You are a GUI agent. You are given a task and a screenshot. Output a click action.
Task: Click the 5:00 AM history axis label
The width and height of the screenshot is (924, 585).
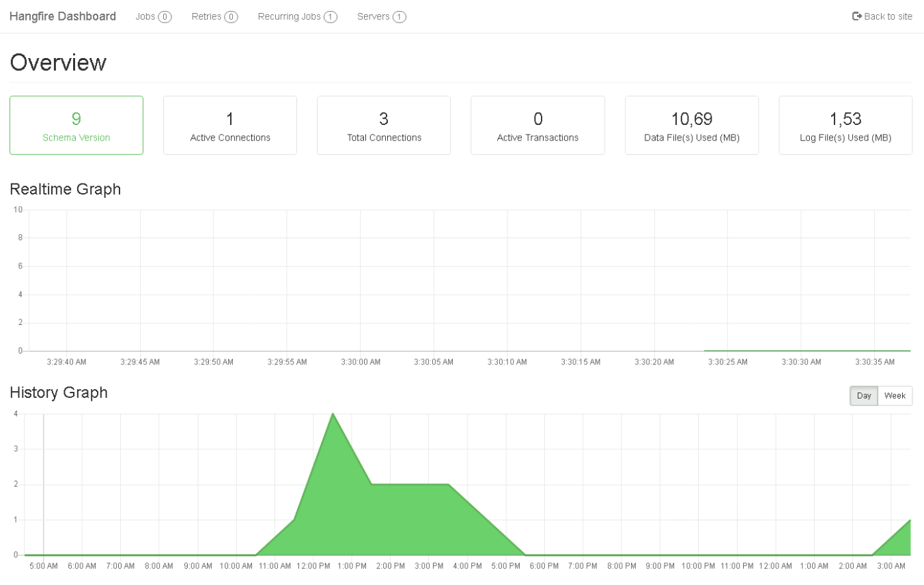(x=44, y=567)
